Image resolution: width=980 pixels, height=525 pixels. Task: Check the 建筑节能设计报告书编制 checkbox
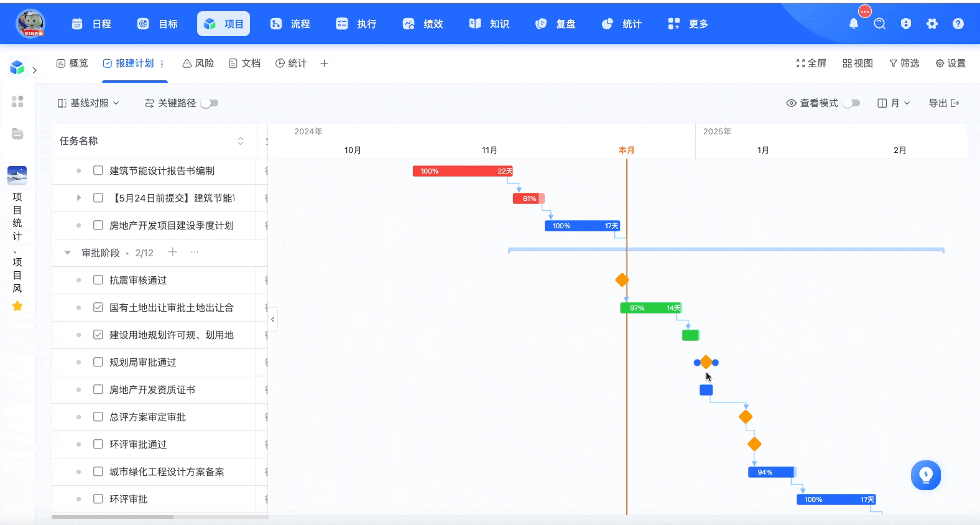(x=98, y=170)
